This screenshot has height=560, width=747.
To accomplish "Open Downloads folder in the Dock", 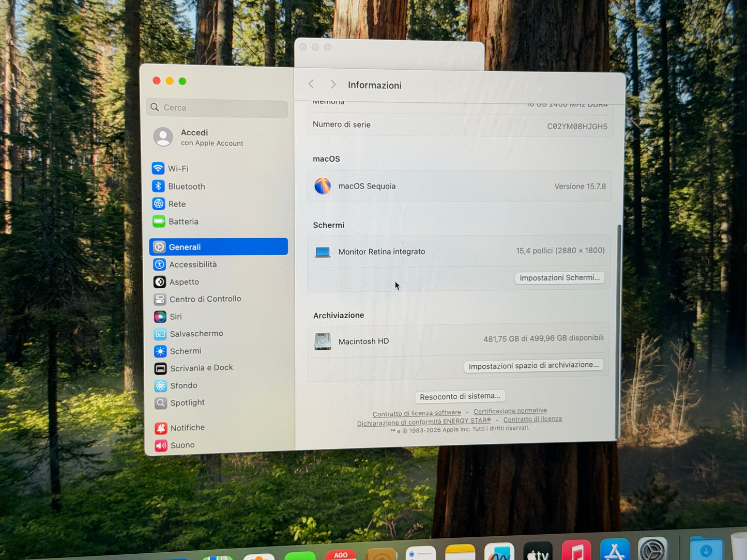I will [706, 549].
